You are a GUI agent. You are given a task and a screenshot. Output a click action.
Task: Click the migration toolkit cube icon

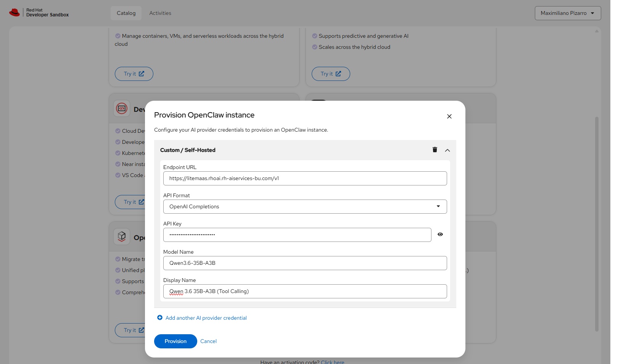(122, 237)
